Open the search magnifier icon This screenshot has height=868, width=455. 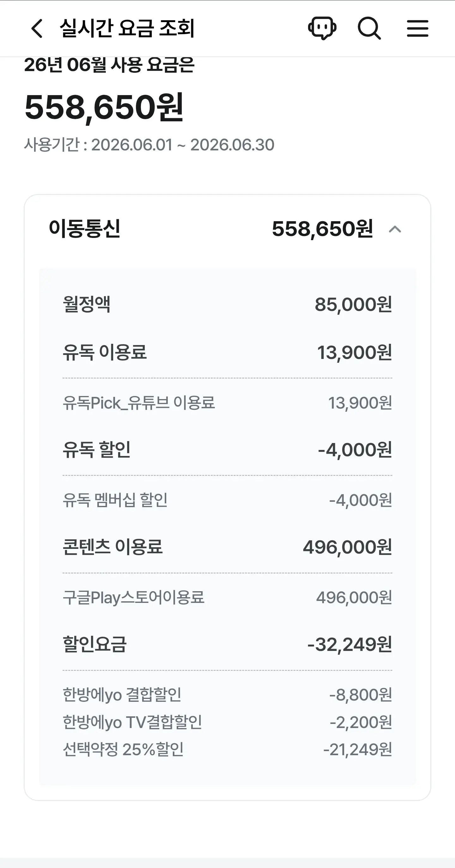click(369, 28)
